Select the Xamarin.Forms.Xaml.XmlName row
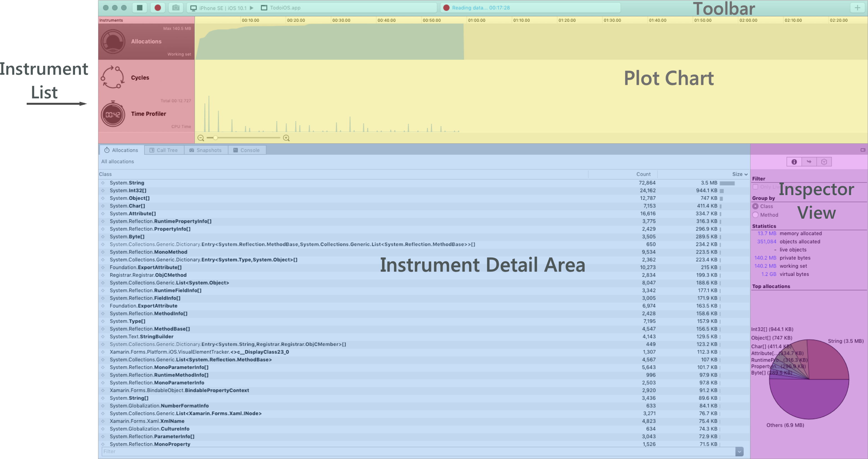Viewport: 868px width, 459px height. tap(424, 421)
